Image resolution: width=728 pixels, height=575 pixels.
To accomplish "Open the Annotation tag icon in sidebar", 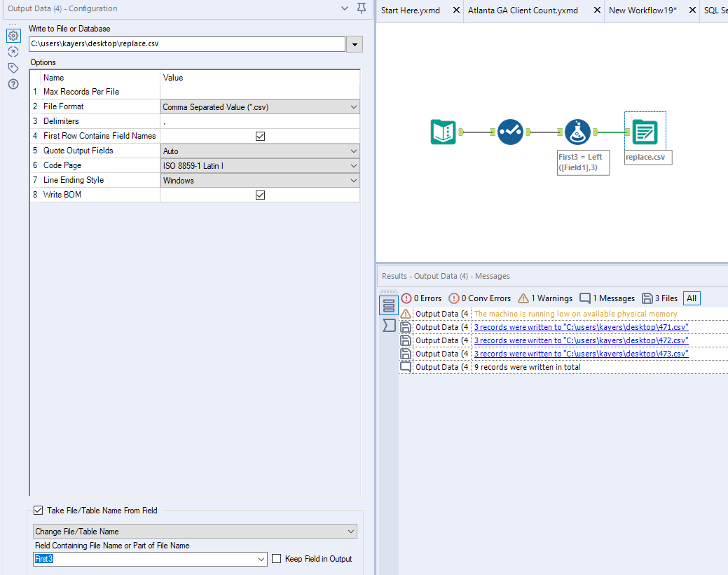I will point(13,67).
